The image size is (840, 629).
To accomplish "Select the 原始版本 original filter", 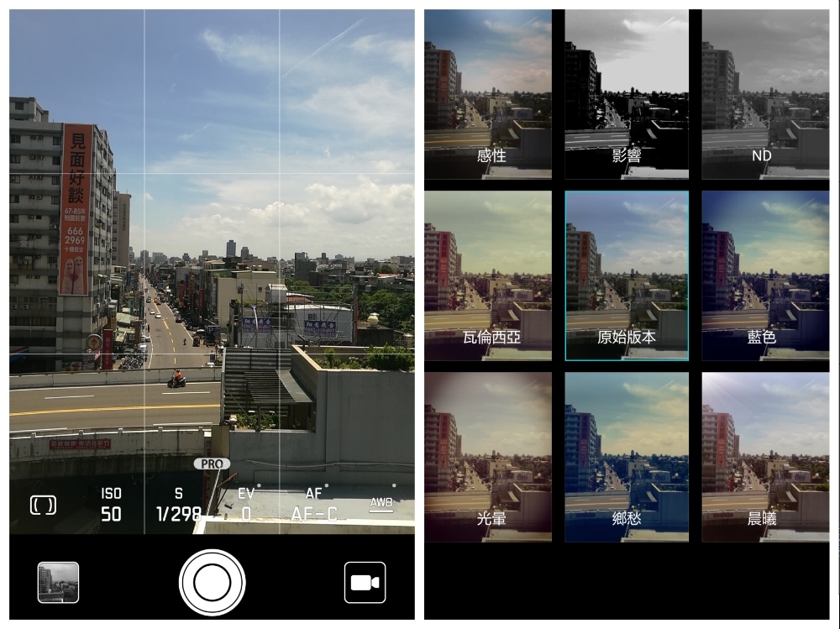I will [x=627, y=275].
